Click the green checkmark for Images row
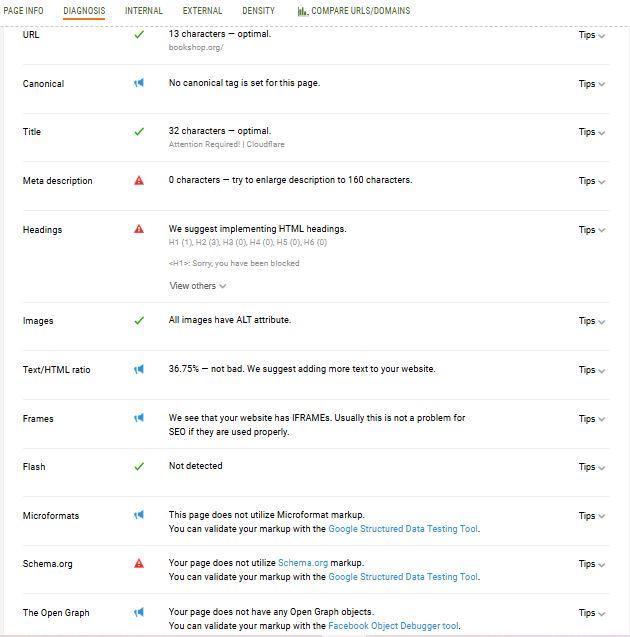630x637 pixels. click(139, 321)
